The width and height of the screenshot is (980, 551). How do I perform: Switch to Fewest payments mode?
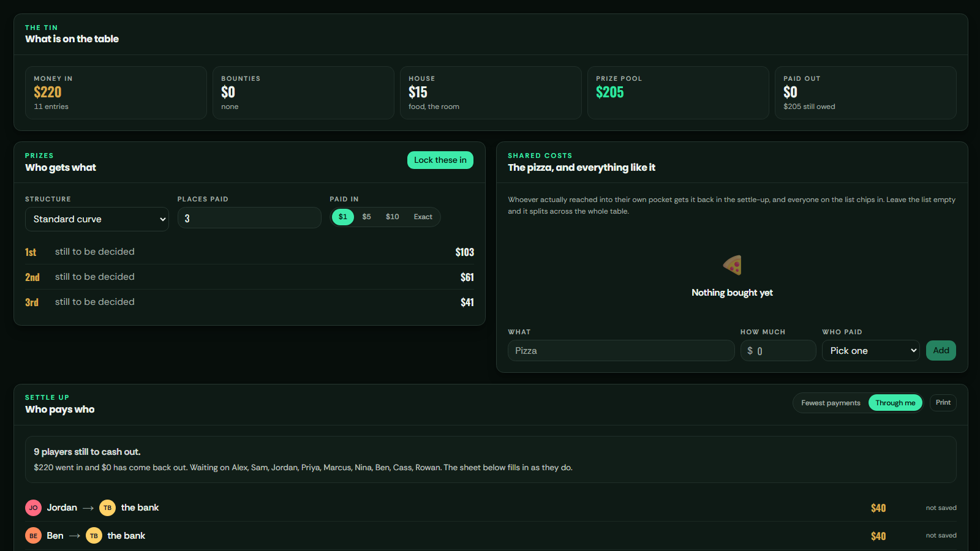point(831,403)
